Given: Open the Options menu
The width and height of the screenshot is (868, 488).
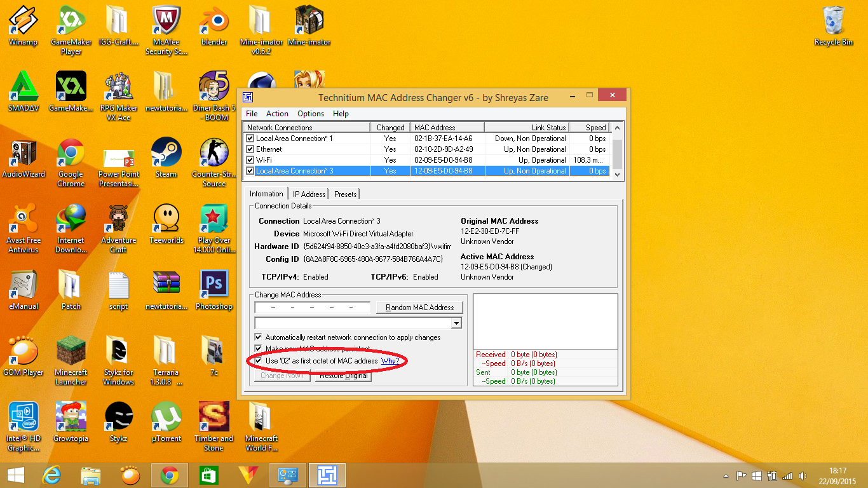Looking at the screenshot, I should (x=311, y=114).
